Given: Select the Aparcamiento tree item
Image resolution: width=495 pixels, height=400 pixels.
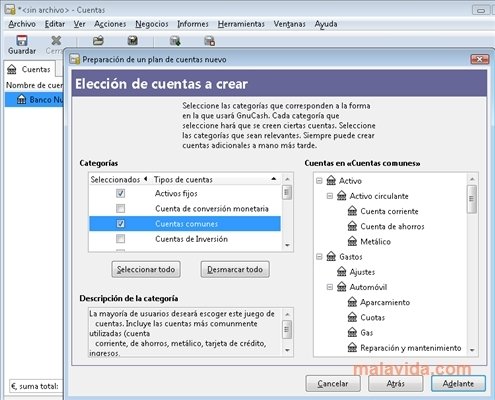Looking at the screenshot, I should 385,302.
